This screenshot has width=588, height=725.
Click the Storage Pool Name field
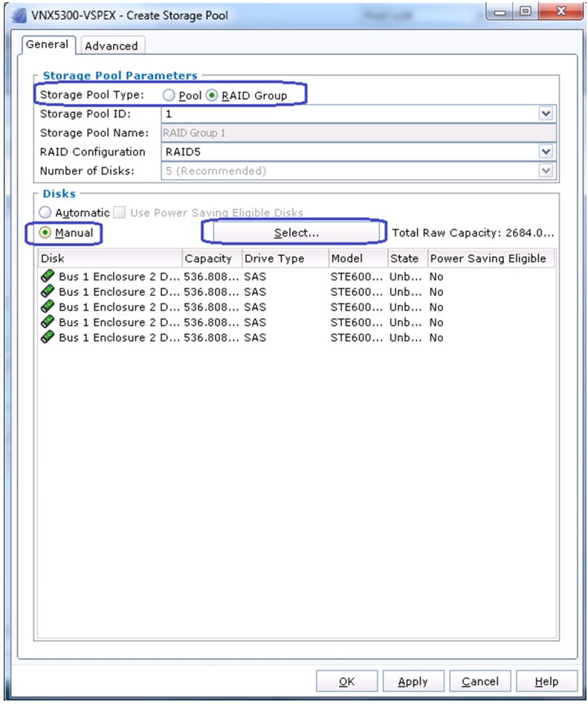358,133
